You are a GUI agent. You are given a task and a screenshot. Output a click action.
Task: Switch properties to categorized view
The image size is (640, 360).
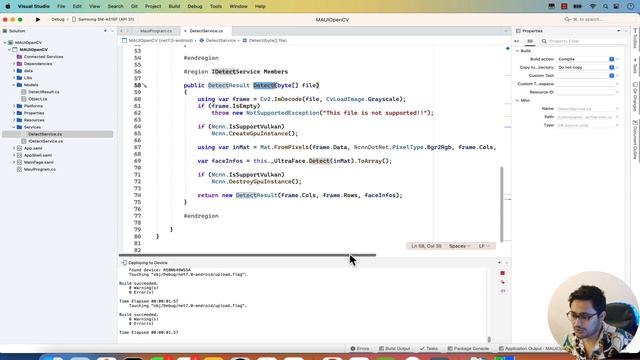tap(530, 41)
